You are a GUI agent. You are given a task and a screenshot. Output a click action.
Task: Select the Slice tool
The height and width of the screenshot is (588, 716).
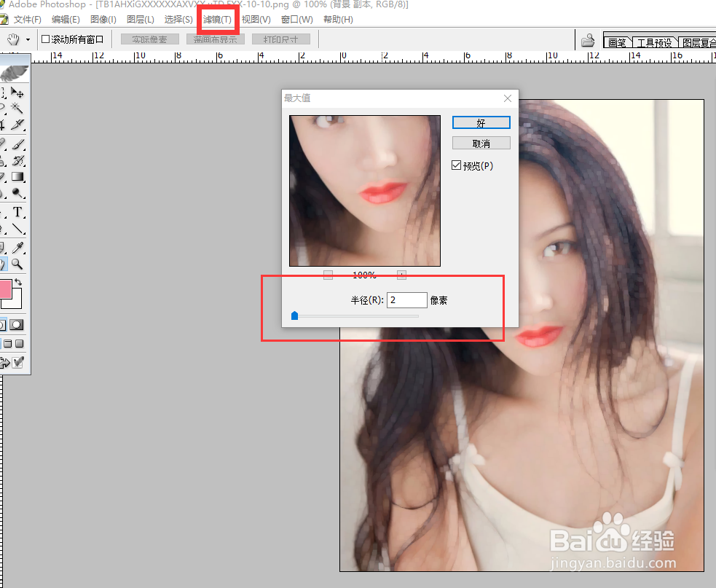coord(17,125)
